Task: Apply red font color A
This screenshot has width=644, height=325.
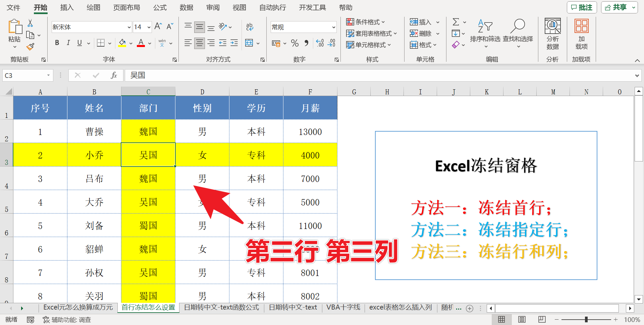Action: [141, 43]
